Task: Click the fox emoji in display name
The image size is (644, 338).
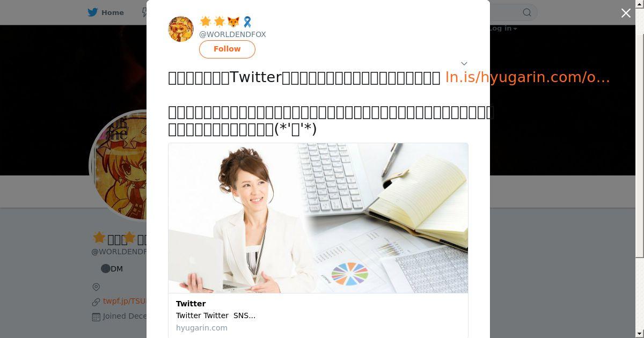Action: (233, 21)
